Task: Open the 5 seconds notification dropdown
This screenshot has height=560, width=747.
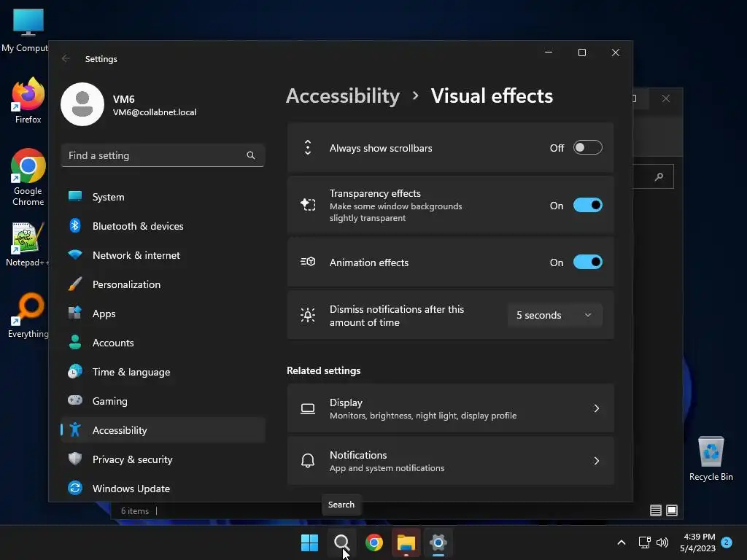Action: pos(554,315)
